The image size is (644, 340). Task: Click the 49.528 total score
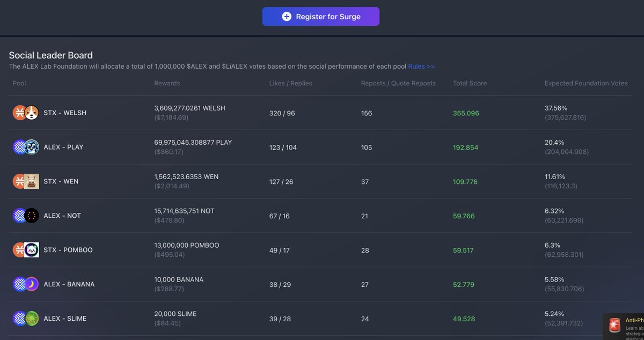pos(464,319)
